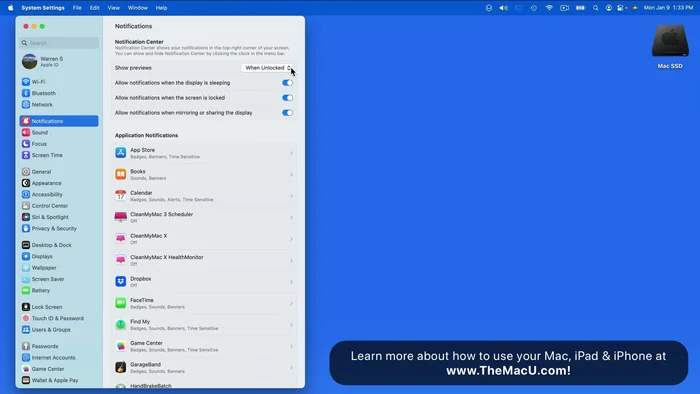Open Game Center app notification row
The height and width of the screenshot is (394, 700).
(x=204, y=346)
